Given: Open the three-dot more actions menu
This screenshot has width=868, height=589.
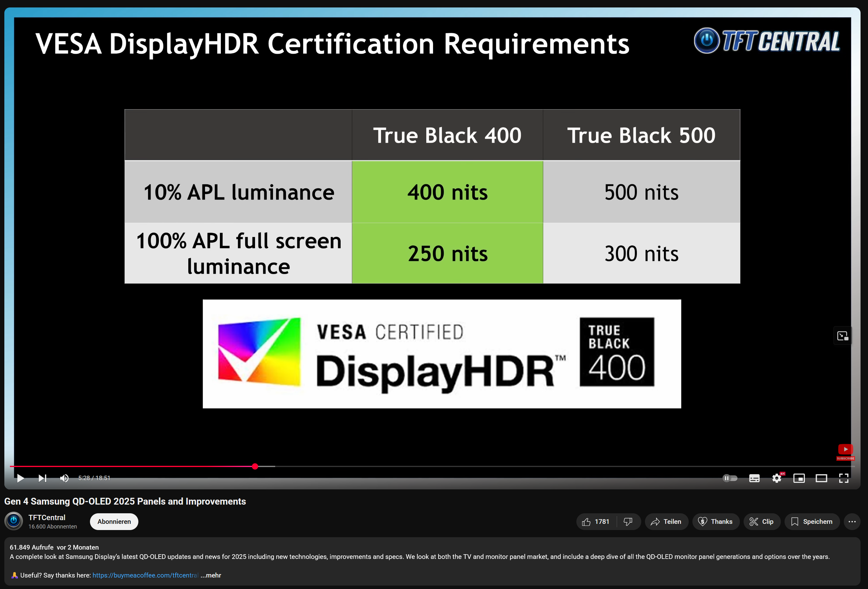Looking at the screenshot, I should click(852, 521).
